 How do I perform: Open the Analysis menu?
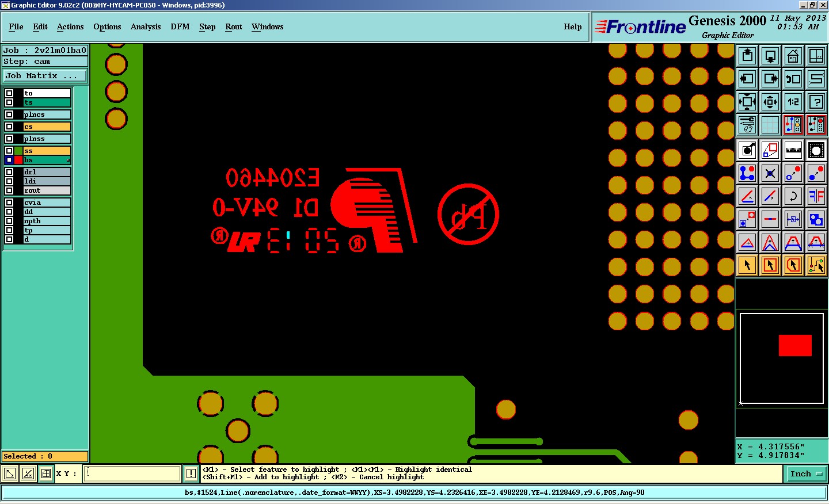click(146, 27)
